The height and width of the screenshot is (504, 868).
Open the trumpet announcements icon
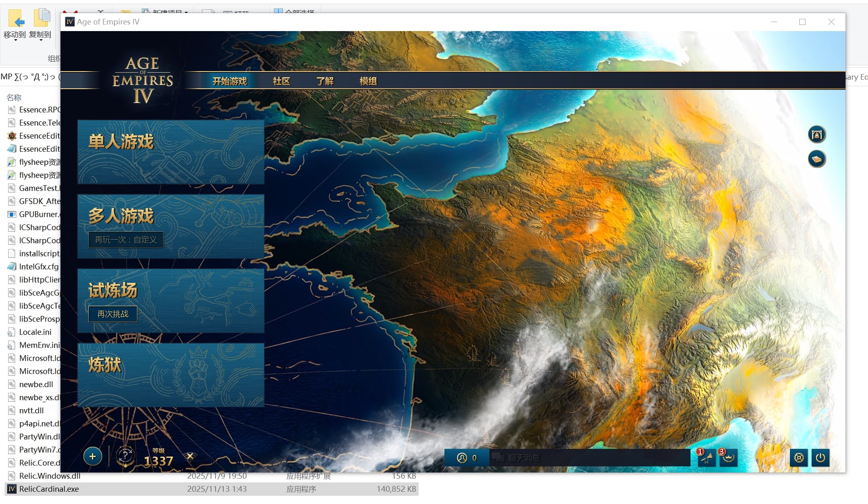pos(707,458)
